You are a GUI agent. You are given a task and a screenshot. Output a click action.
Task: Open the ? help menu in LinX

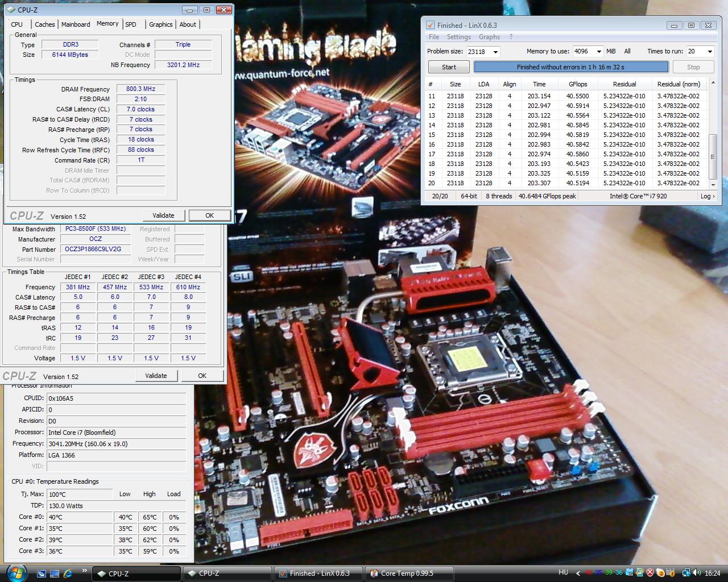coord(511,37)
